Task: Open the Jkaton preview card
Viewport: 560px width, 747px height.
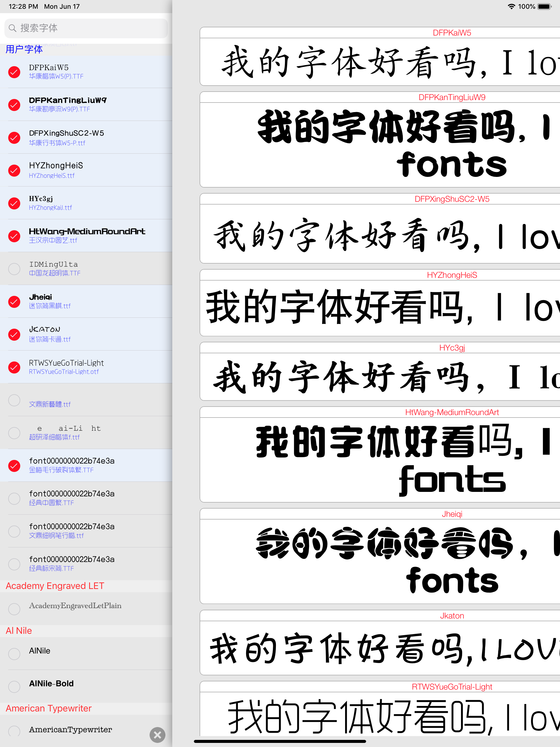Action: 380,642
